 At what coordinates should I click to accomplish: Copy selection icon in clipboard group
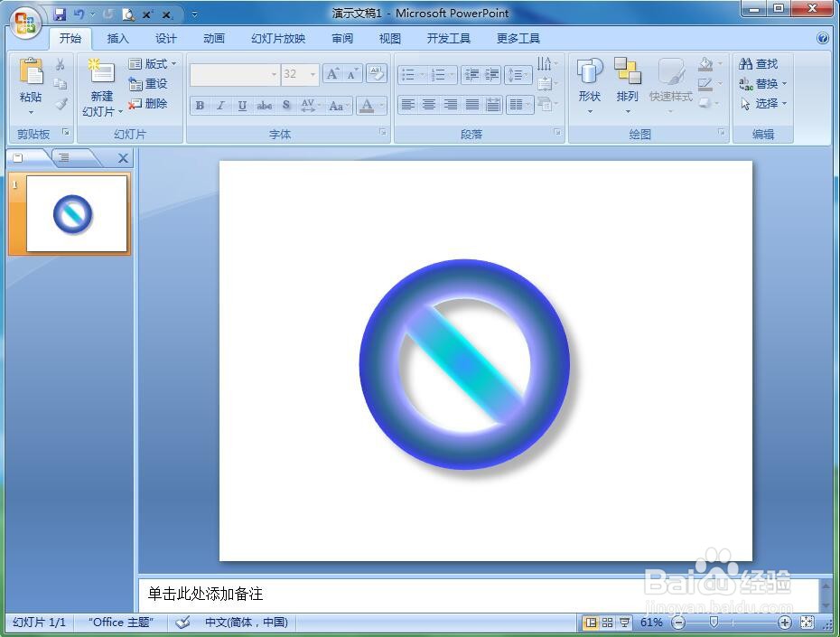pyautogui.click(x=61, y=84)
